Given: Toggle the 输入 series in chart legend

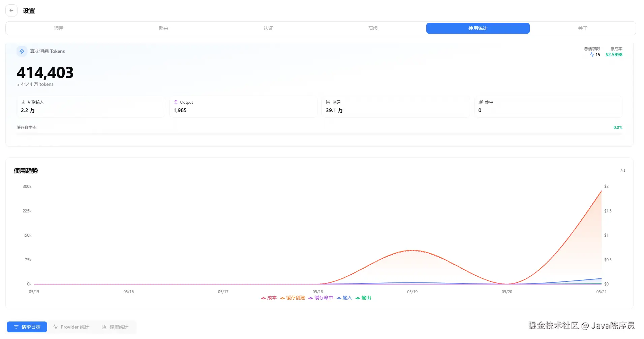Looking at the screenshot, I should (x=344, y=298).
